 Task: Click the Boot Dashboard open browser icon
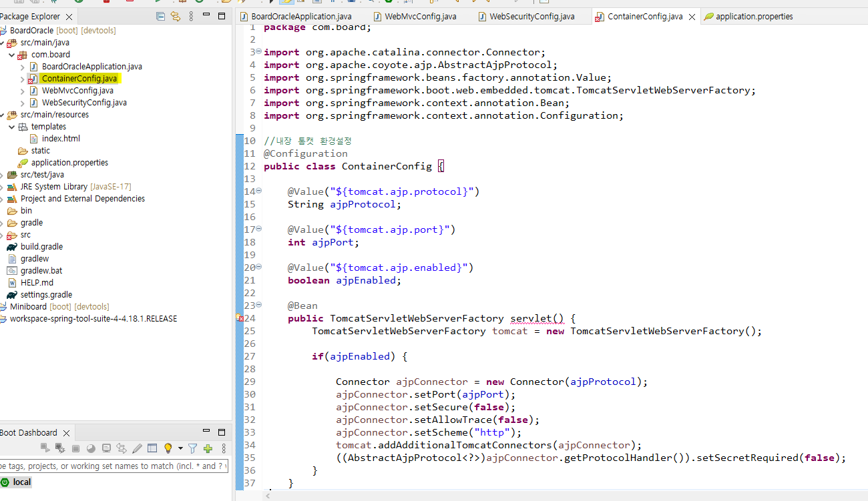[91, 448]
